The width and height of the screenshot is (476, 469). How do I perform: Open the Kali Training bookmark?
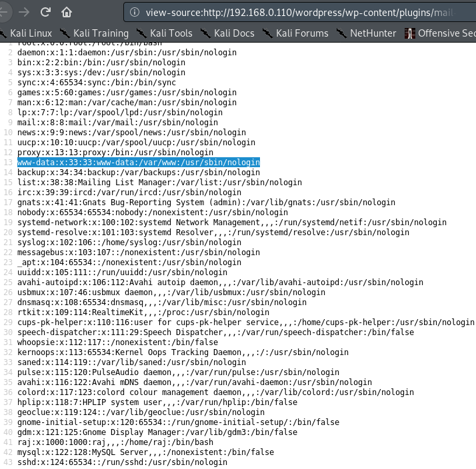tap(94, 33)
